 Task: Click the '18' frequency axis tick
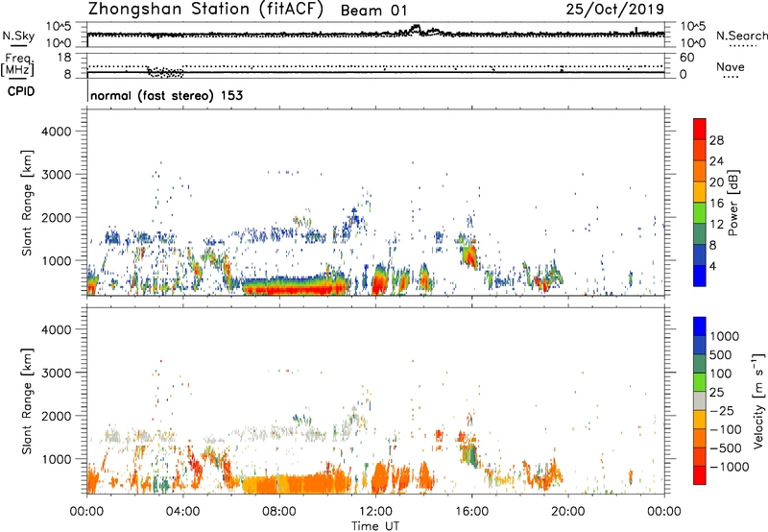[64, 58]
